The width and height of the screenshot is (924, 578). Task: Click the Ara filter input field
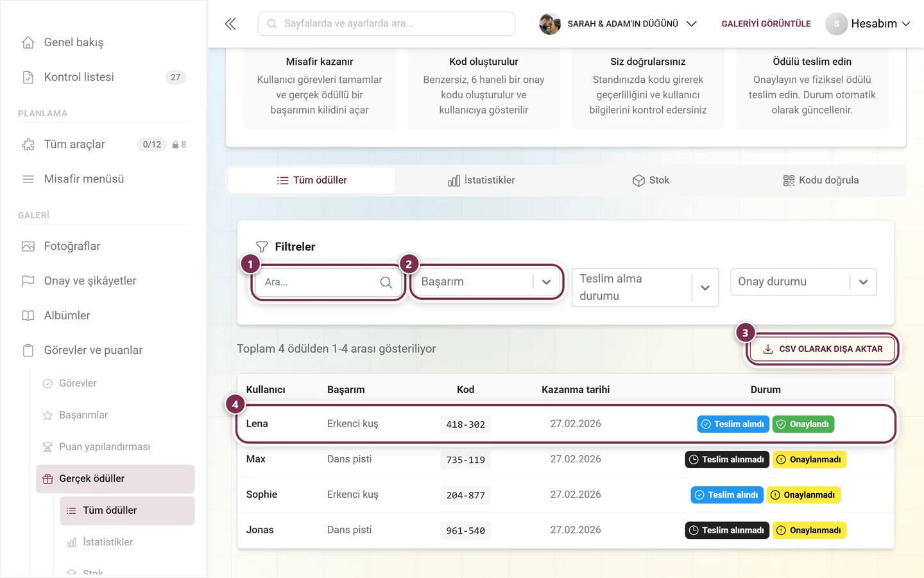point(328,282)
